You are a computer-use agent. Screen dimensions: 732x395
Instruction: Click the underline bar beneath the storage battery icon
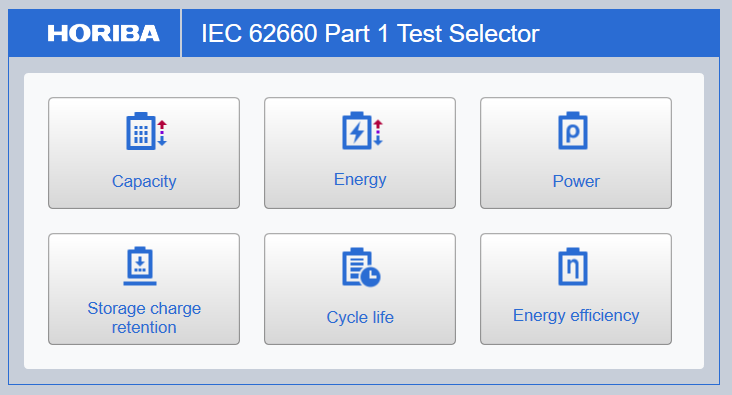pos(140,283)
